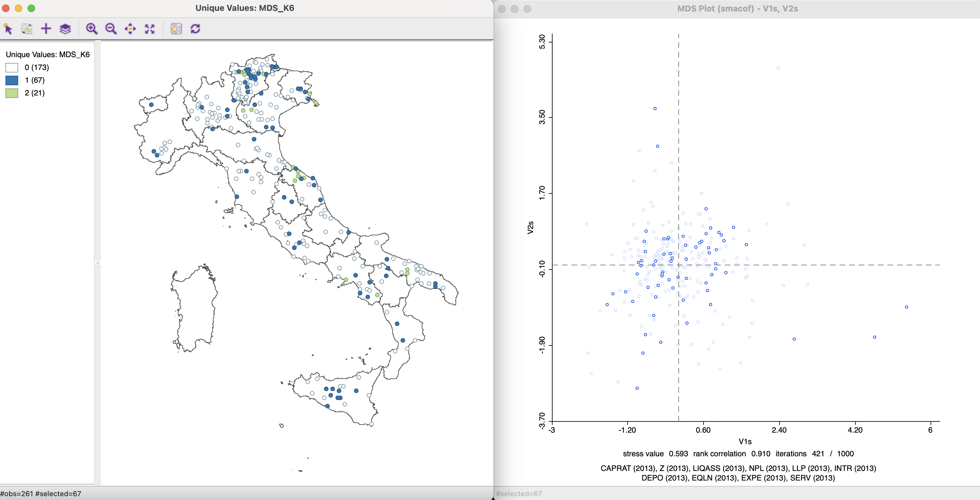Click the V2s axis label in MDS plot
The image size is (980, 500).
click(530, 227)
